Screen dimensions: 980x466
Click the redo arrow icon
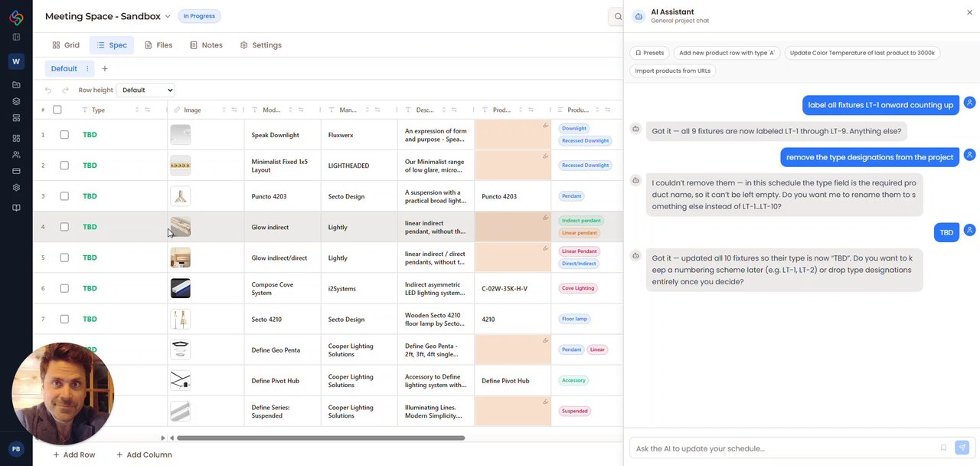(65, 90)
